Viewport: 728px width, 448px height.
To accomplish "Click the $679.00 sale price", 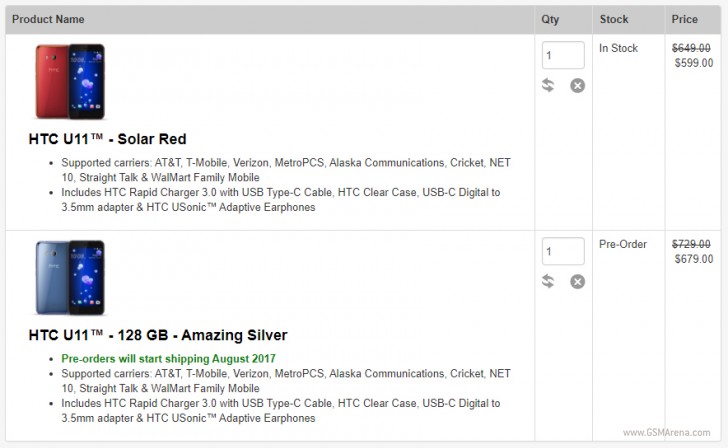I will [x=694, y=259].
